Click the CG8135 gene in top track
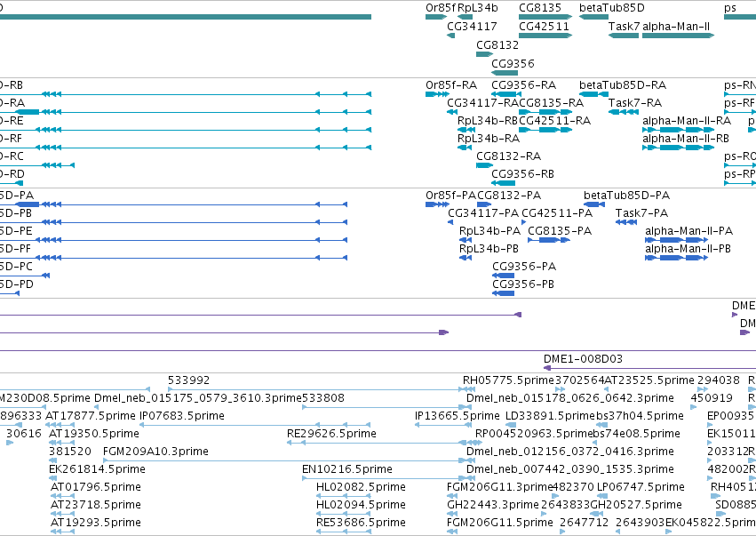756x536 pixels. coord(545,17)
